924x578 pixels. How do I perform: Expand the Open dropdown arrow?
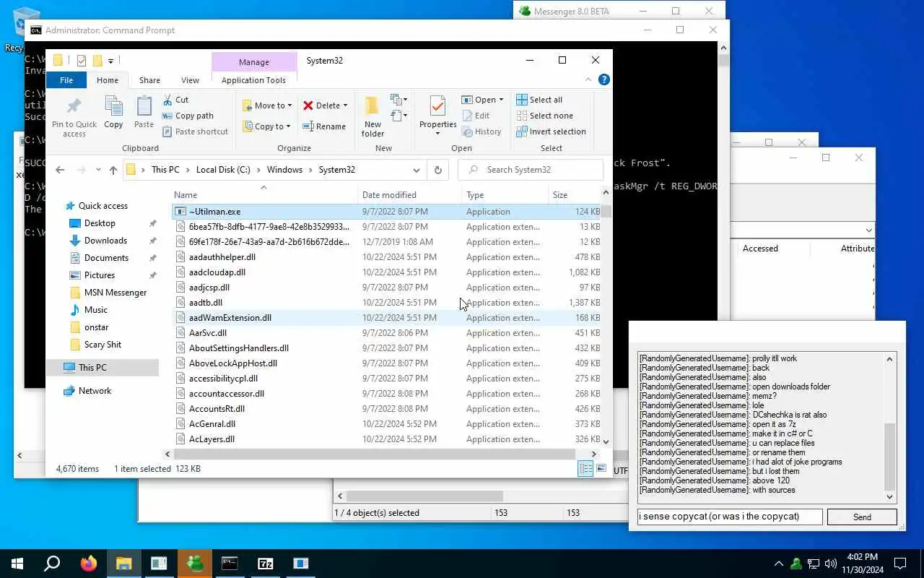coord(501,100)
